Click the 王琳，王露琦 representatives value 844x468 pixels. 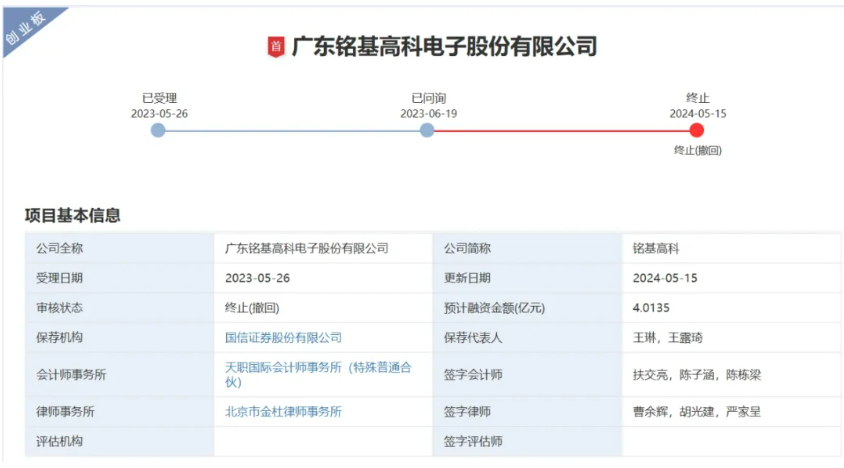pyautogui.click(x=667, y=338)
